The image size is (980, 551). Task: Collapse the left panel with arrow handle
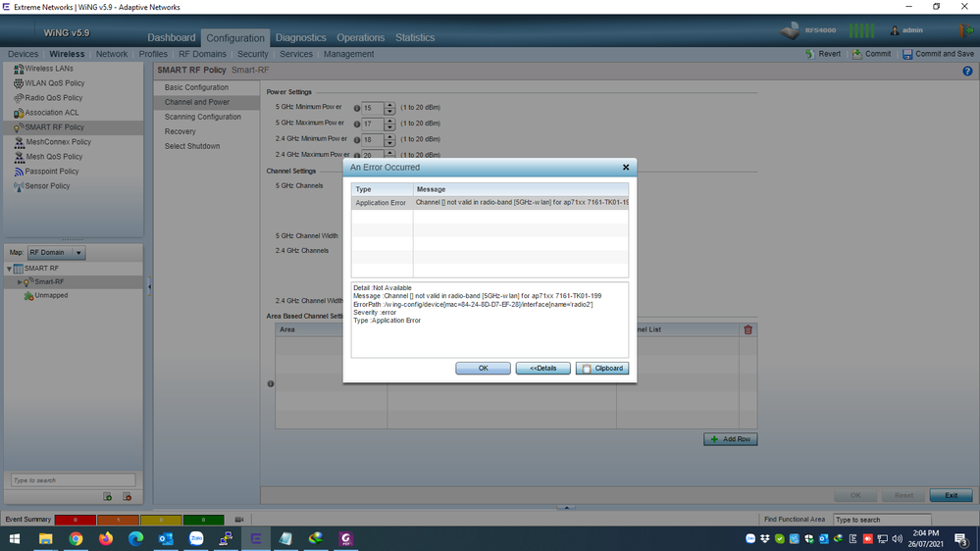[x=149, y=286]
